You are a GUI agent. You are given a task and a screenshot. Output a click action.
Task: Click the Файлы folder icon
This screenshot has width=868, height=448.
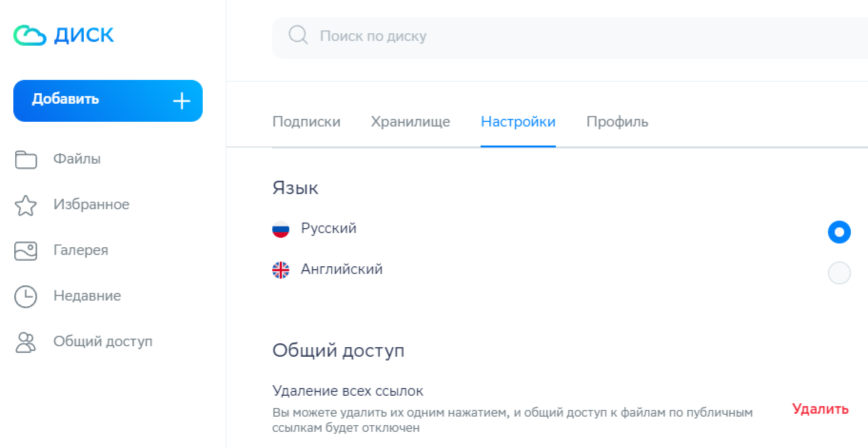[x=26, y=159]
